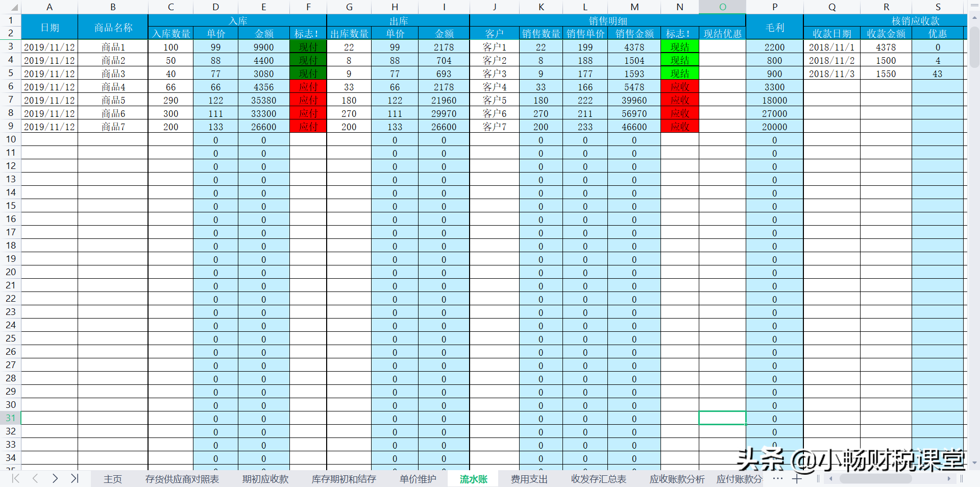The width and height of the screenshot is (980, 487).
Task: Select the 27000 gross profit cell
Action: coord(775,113)
